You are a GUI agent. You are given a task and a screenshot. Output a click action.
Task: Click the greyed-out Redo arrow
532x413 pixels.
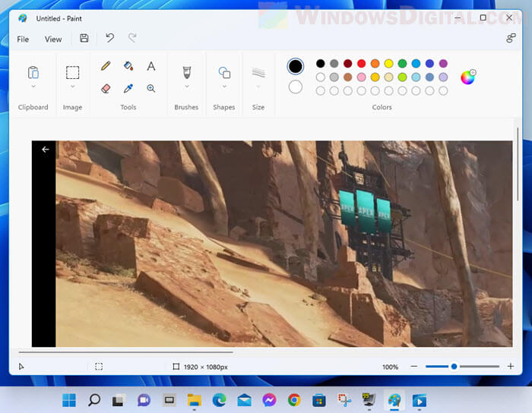[132, 38]
